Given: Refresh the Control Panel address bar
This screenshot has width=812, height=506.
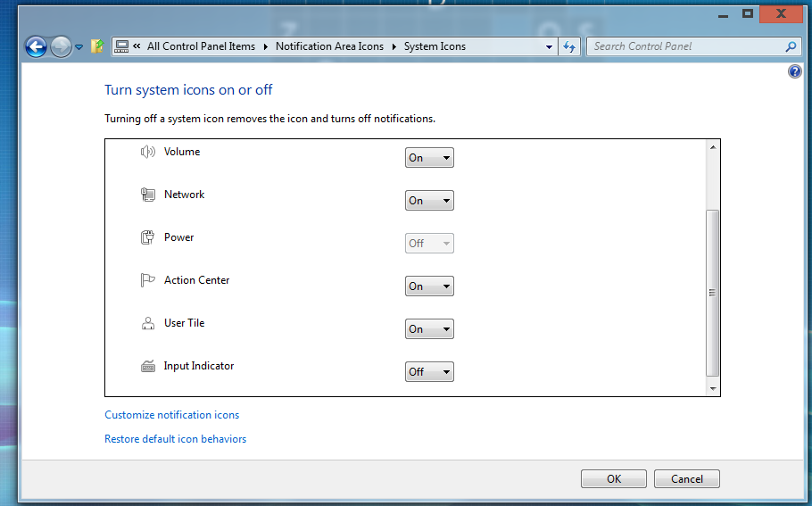Looking at the screenshot, I should coord(569,46).
